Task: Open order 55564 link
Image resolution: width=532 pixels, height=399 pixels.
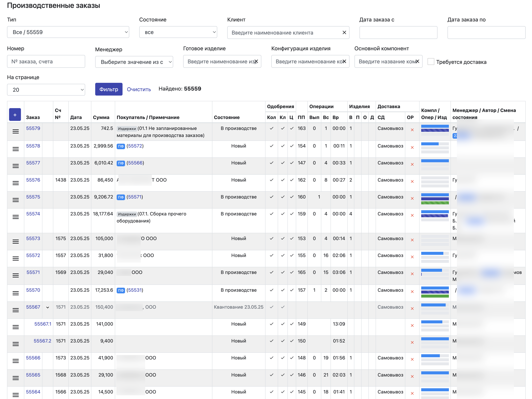Action: (33, 392)
